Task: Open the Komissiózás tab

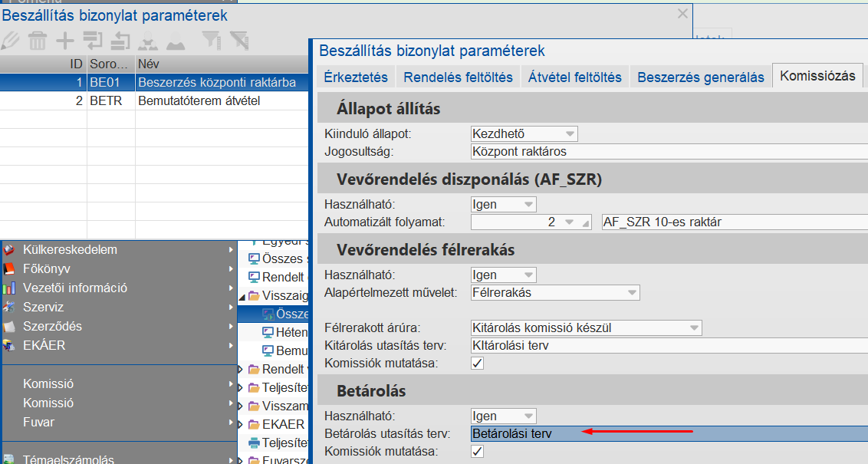Action: [817, 77]
